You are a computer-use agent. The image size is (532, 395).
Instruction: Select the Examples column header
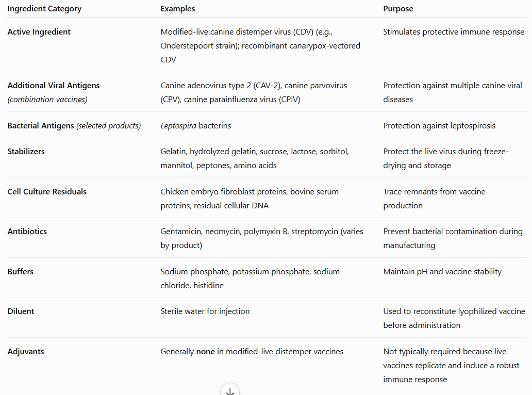[x=178, y=9]
